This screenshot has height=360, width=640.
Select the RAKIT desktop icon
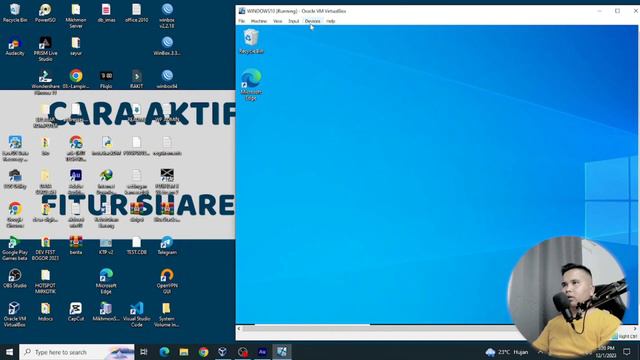click(136, 79)
